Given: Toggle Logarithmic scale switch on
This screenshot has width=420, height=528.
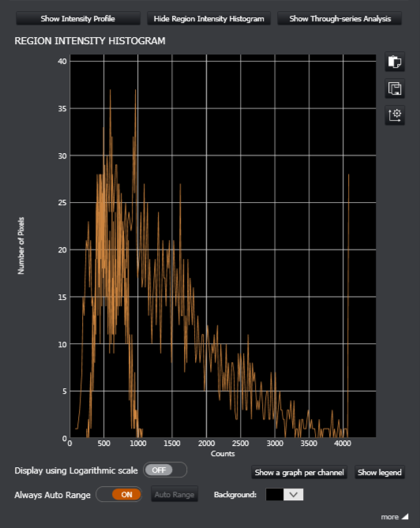Looking at the screenshot, I should tap(165, 470).
